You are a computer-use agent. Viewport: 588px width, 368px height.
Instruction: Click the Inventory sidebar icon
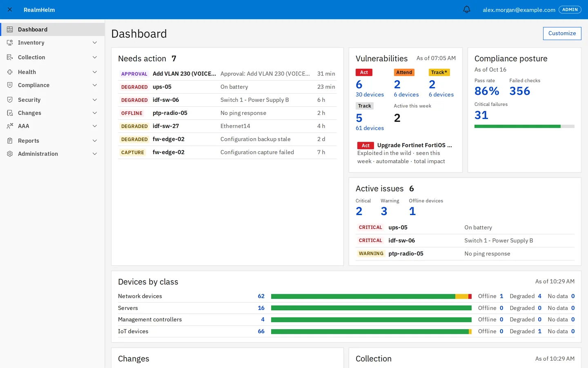tap(10, 43)
